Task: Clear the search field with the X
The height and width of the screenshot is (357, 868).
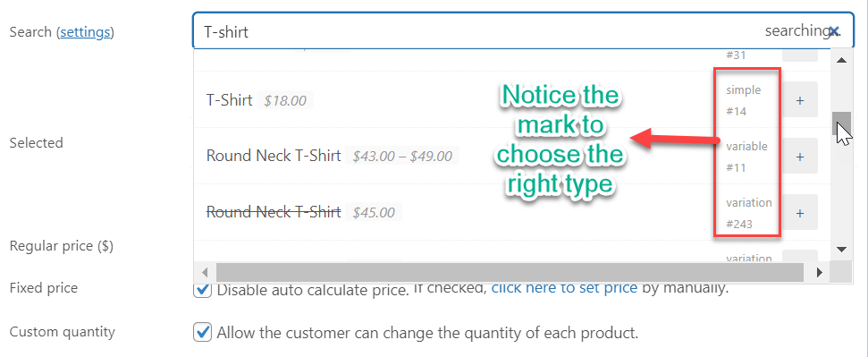Action: (x=834, y=31)
